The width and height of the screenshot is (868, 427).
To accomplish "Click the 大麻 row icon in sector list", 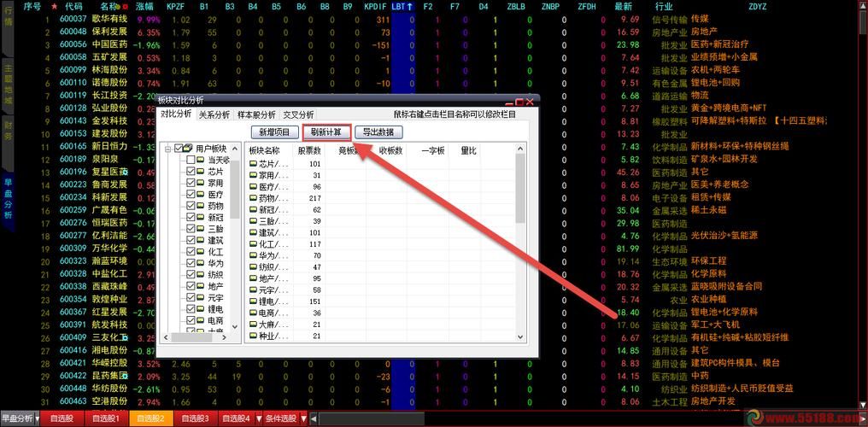I will click(253, 325).
